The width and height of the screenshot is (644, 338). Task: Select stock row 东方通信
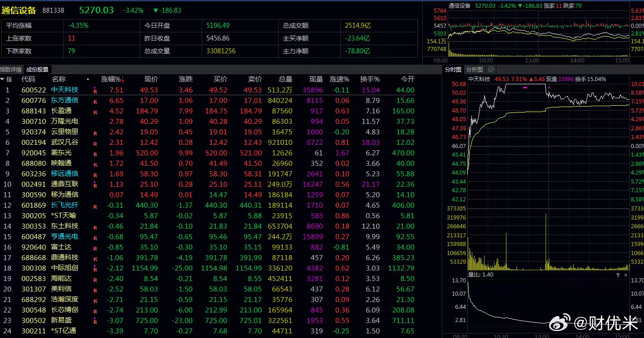point(208,101)
